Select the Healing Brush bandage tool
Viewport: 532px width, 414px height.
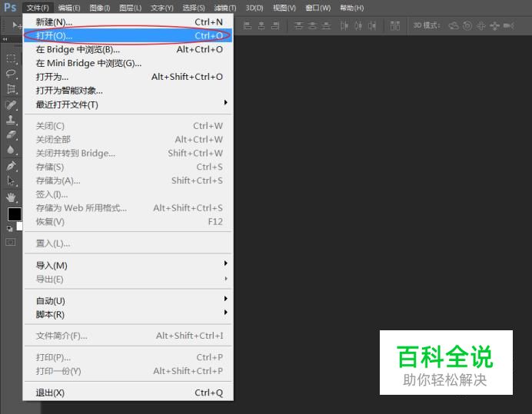point(11,104)
